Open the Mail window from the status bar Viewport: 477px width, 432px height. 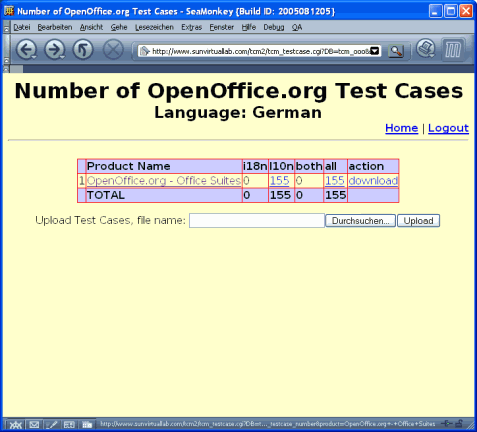click(34, 424)
